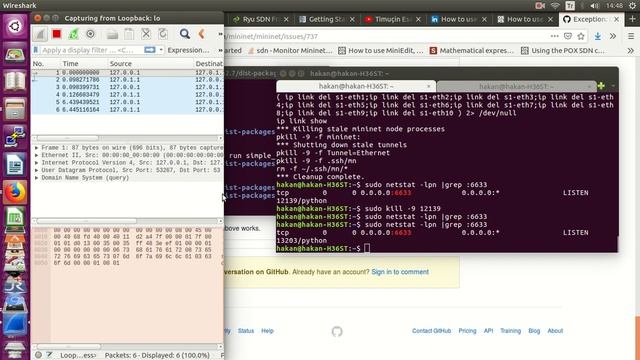
Task: Click the Pricing footer link
Action: (467, 331)
